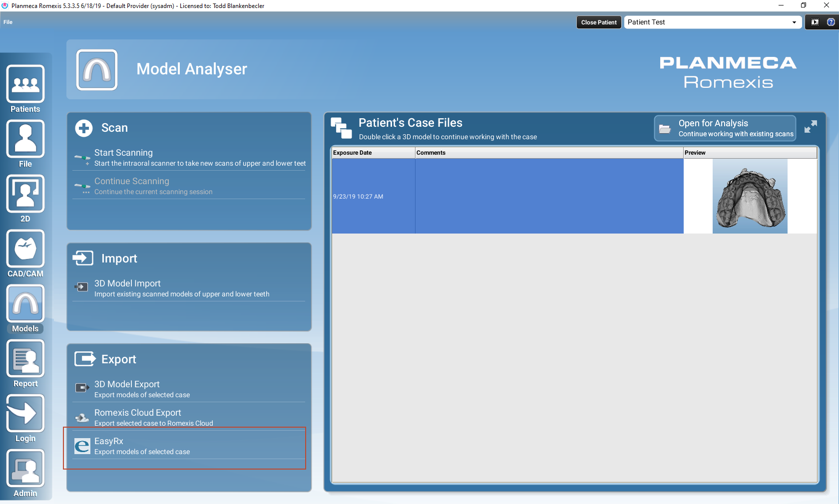Open the Report module
The height and width of the screenshot is (504, 839).
(x=25, y=363)
